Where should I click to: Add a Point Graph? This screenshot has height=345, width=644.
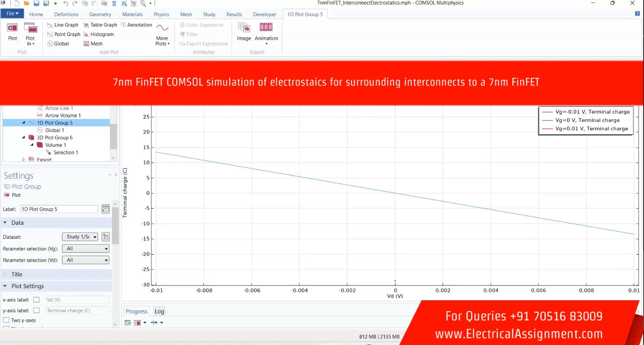(x=63, y=34)
